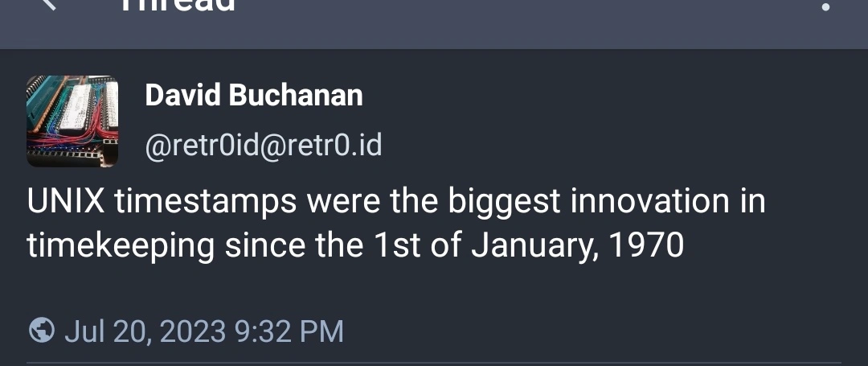This screenshot has height=366, width=868.
Task: Open the more options dots in header
Action: click(825, 6)
